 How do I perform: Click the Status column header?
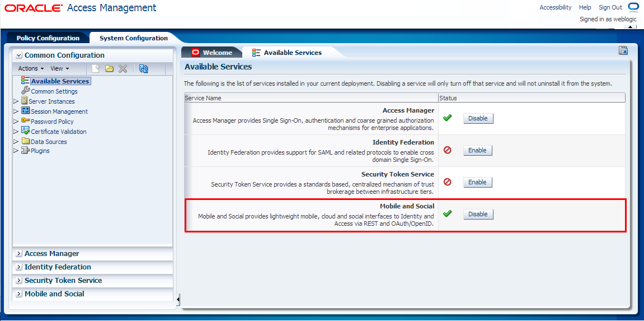tap(532, 98)
